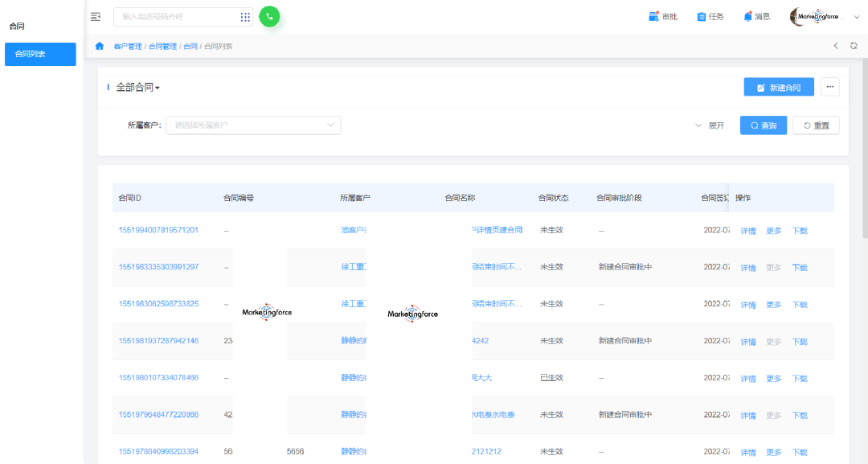
Task: Click the 查询 search button
Action: [763, 125]
